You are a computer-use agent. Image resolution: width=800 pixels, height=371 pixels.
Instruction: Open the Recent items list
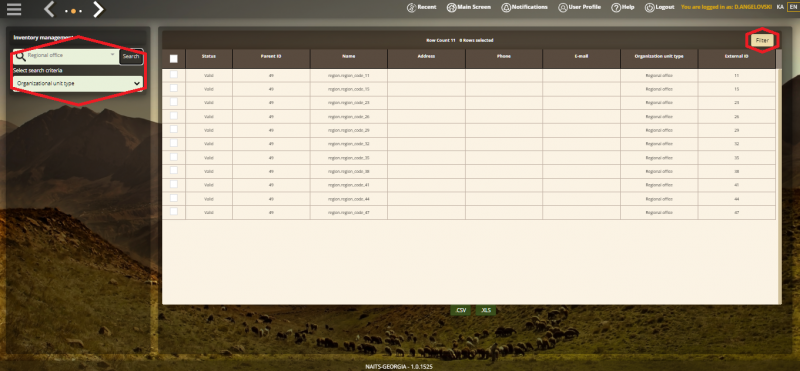point(421,7)
